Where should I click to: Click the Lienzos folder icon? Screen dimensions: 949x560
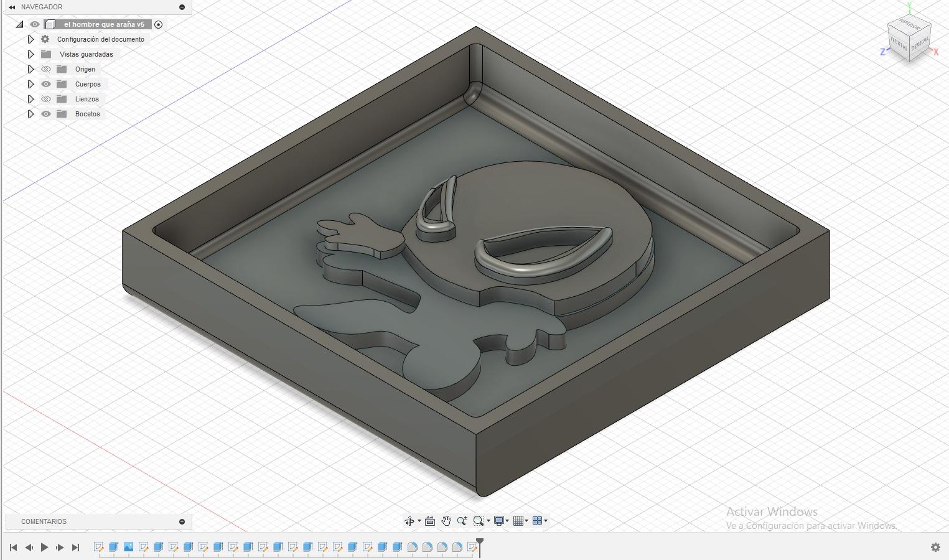62,99
